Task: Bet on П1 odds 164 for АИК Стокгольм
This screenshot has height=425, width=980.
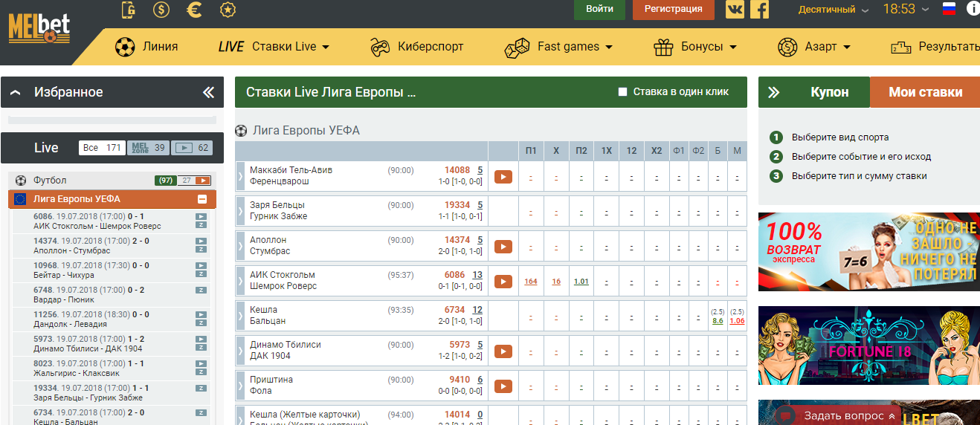Action: [530, 282]
